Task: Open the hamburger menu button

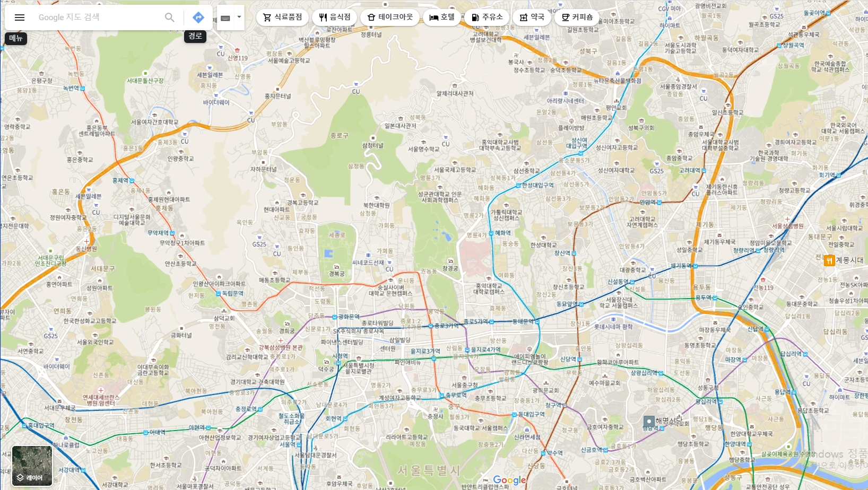Action: coord(20,17)
